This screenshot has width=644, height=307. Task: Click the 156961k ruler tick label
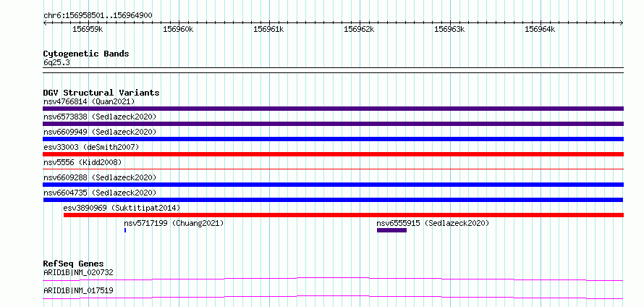click(x=268, y=29)
